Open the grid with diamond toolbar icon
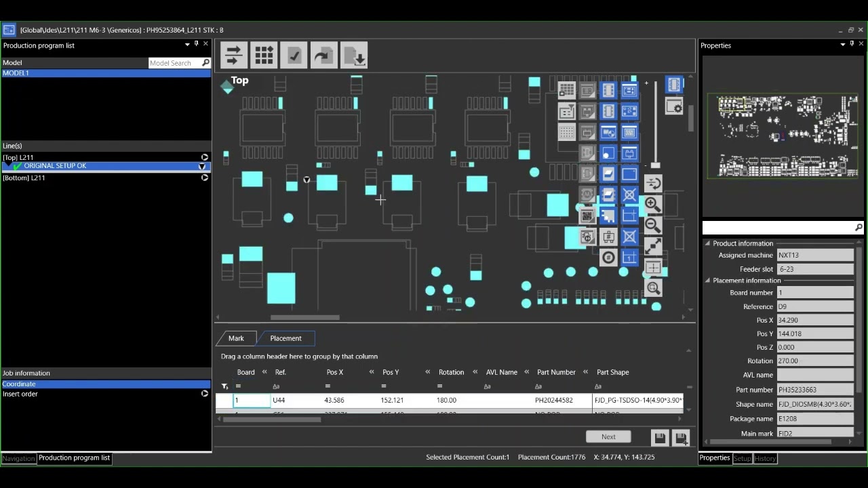 tap(264, 56)
